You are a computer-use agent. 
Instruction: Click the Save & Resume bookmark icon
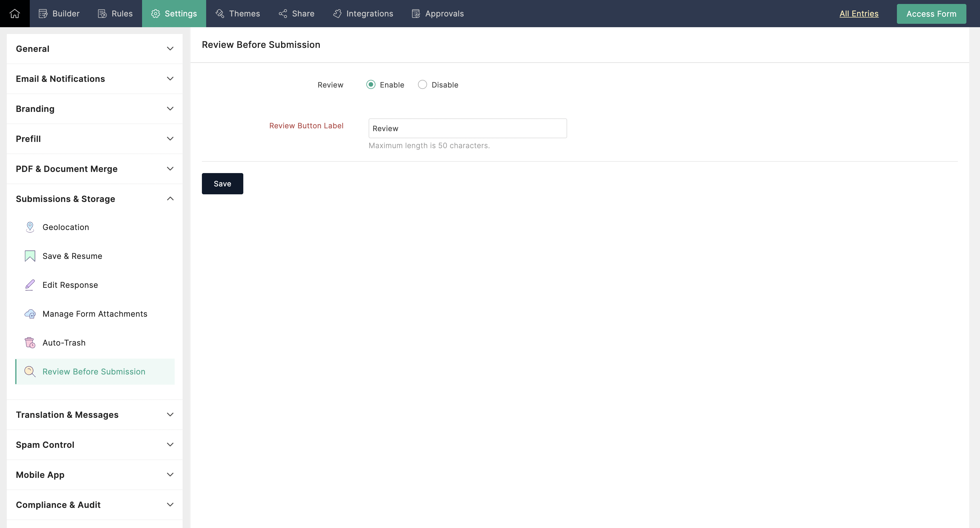(x=30, y=256)
